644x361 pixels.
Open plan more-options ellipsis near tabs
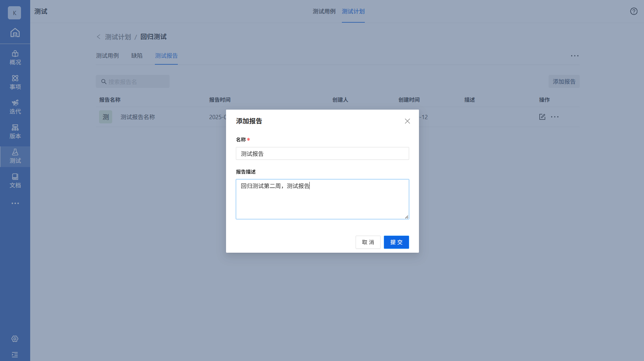tap(574, 56)
